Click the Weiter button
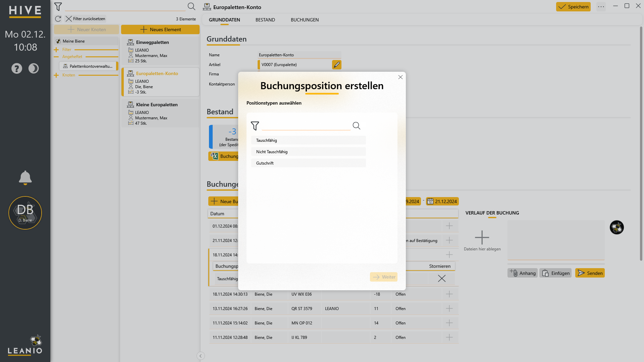 click(x=384, y=277)
